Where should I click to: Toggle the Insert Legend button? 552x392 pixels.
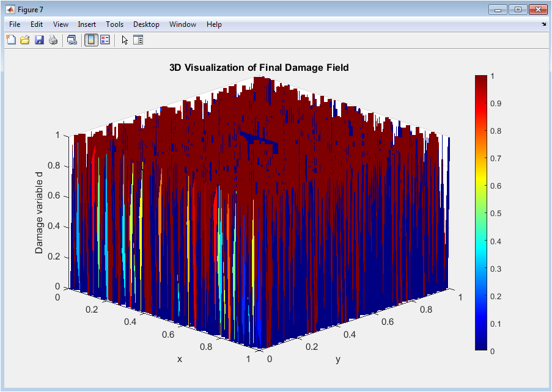(105, 40)
